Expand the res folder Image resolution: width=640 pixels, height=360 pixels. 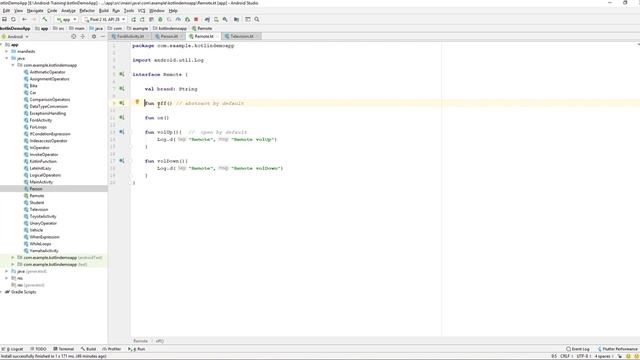coord(7,278)
